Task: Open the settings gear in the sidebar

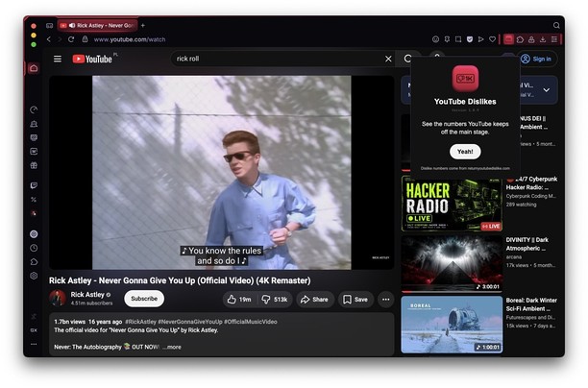Action: pos(34,276)
